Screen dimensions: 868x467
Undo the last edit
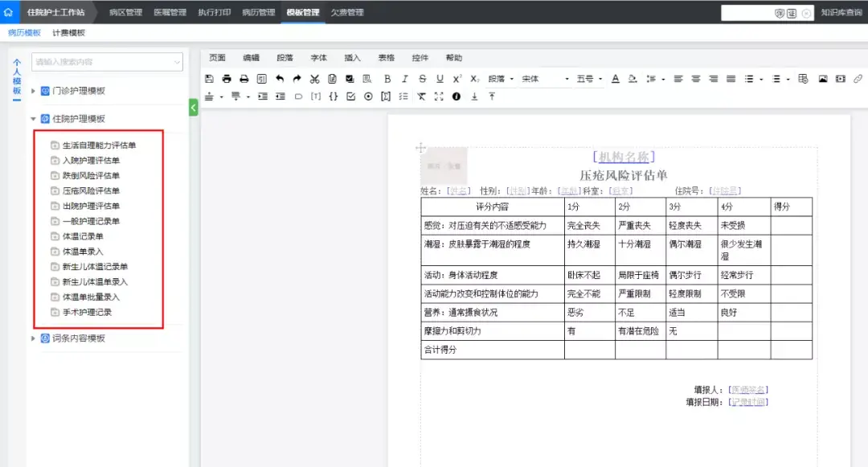pyautogui.click(x=280, y=79)
